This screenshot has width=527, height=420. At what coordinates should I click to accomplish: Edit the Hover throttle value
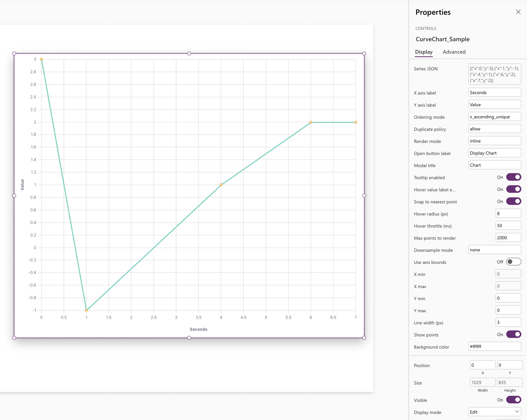click(x=508, y=225)
